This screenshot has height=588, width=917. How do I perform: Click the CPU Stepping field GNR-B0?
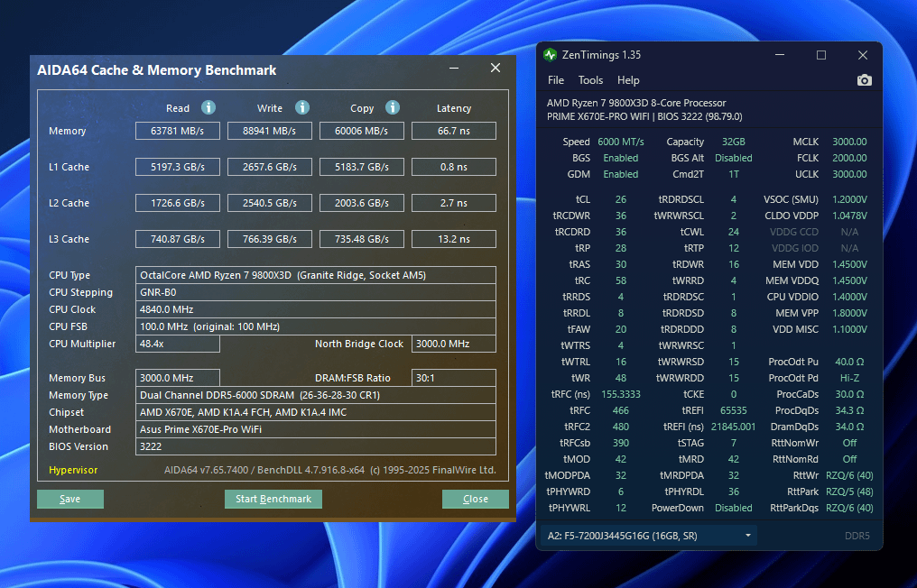316,292
